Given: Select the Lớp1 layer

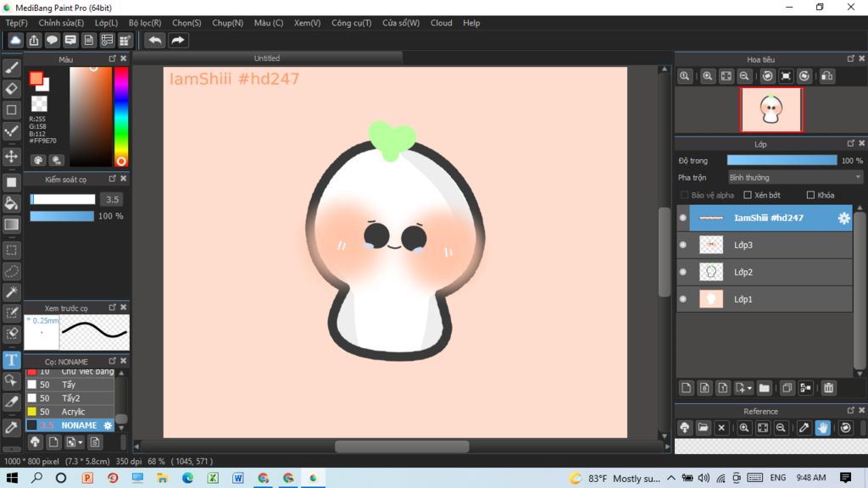Looking at the screenshot, I should click(764, 299).
